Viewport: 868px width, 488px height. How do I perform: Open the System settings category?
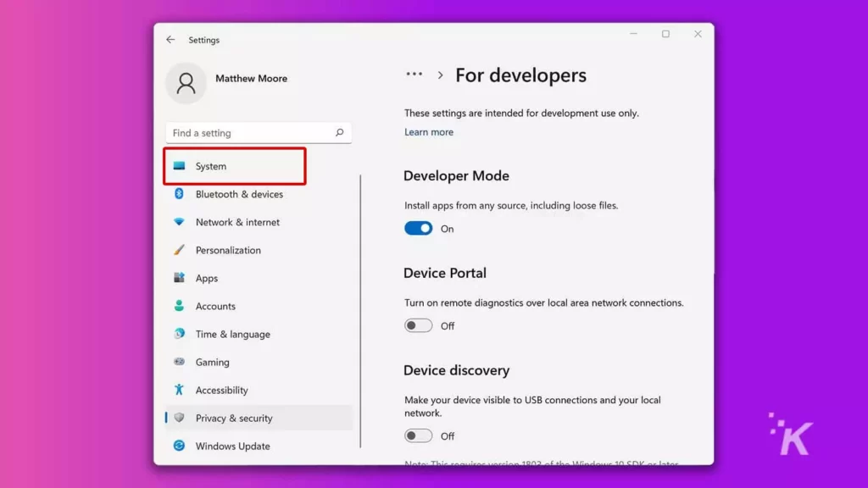click(x=235, y=166)
